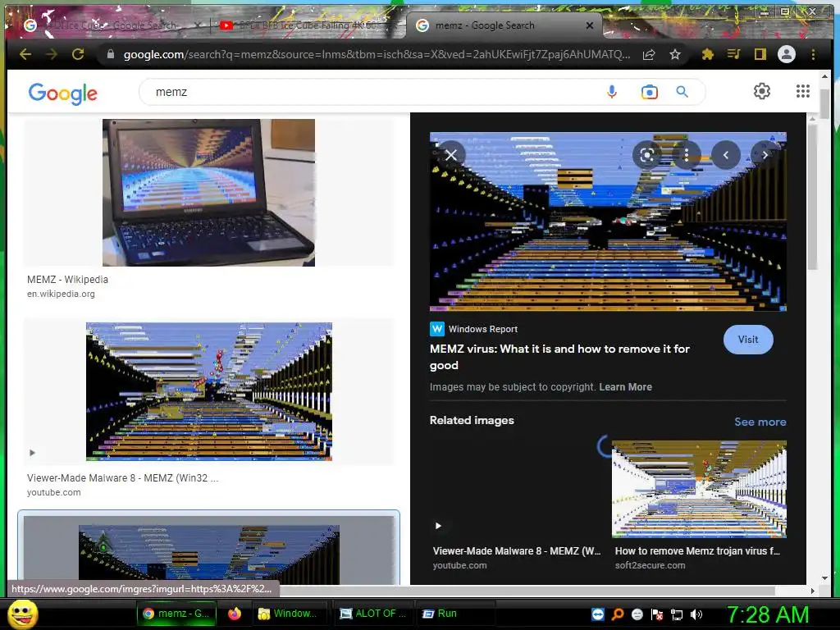Close the 'Ice Cube - Google Search' tab

[198, 25]
